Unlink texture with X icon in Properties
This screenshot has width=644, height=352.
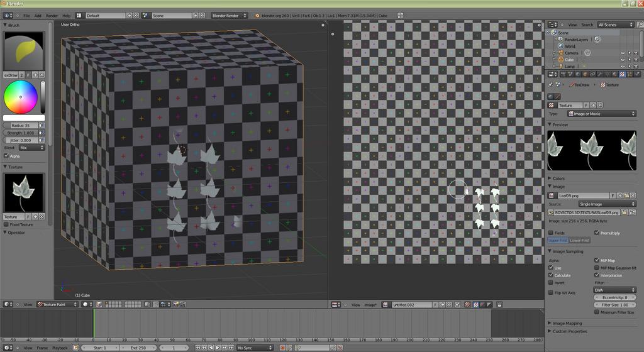[599, 106]
